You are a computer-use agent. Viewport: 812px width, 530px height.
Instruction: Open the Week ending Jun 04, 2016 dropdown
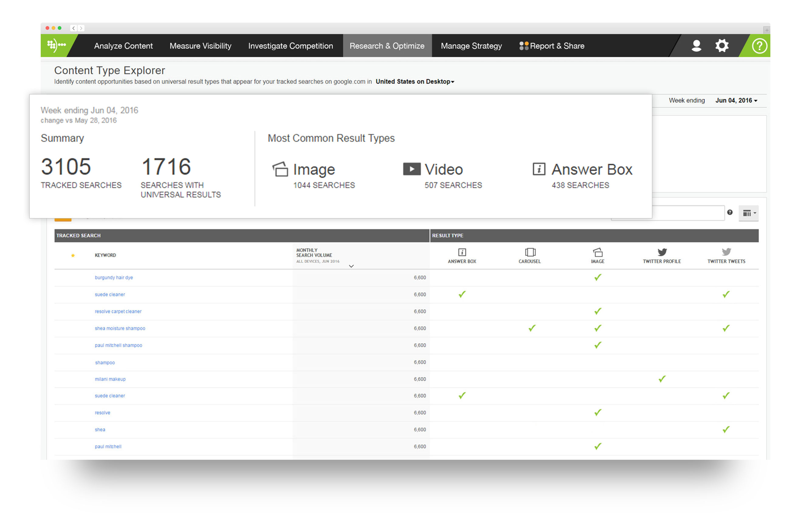click(x=736, y=100)
